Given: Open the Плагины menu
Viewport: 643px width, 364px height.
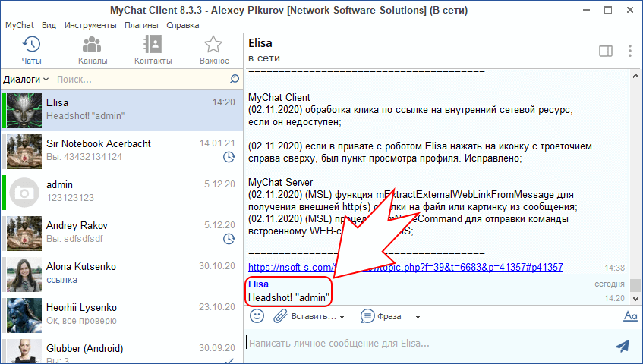Looking at the screenshot, I should click(x=141, y=25).
